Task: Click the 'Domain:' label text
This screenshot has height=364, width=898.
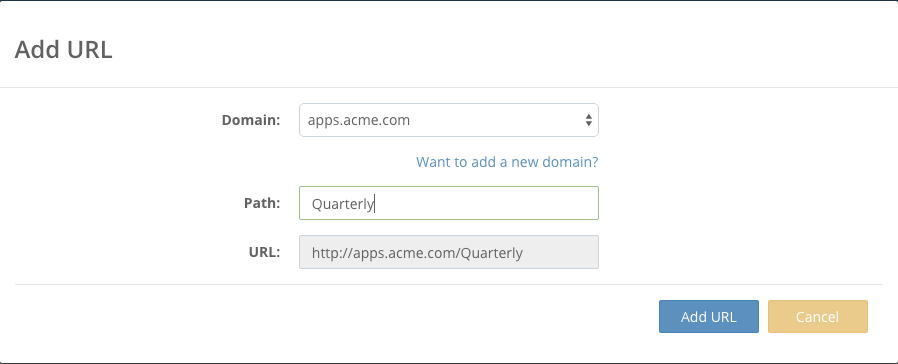Action: coord(251,120)
